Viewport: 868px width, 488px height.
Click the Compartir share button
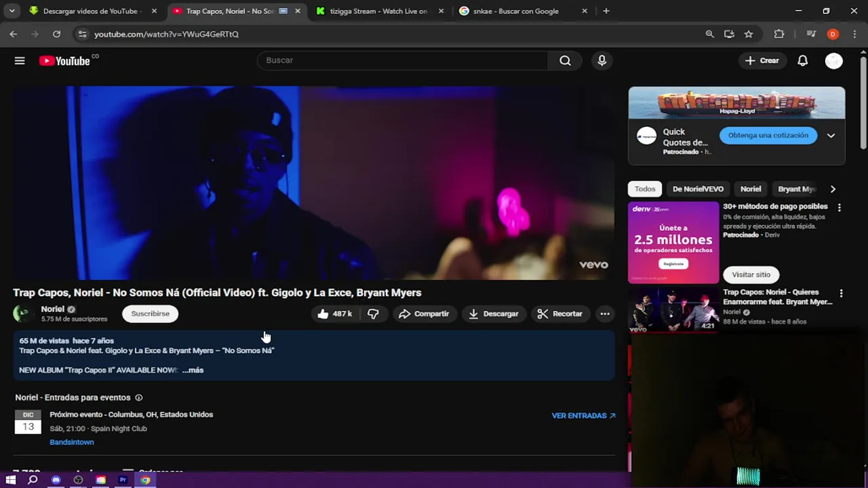424,314
